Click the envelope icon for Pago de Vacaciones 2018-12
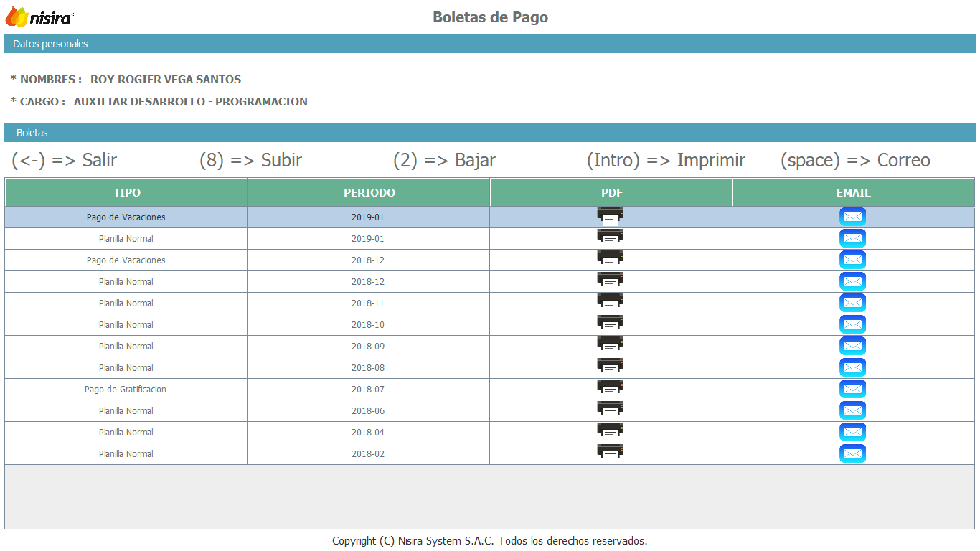 (x=852, y=260)
